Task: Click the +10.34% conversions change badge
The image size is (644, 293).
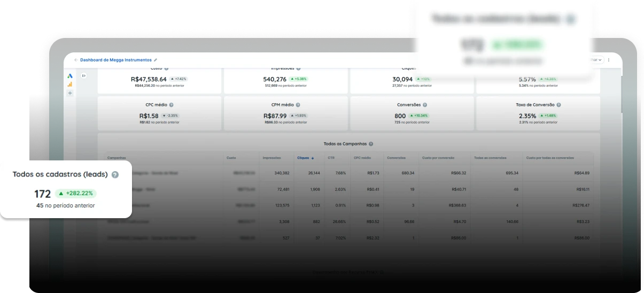Action: click(x=420, y=116)
